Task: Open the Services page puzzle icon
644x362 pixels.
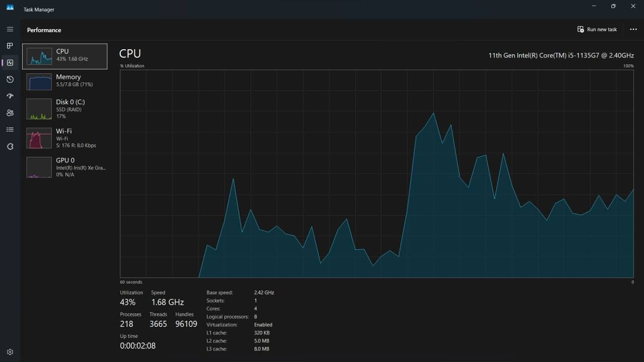Action: (x=10, y=146)
